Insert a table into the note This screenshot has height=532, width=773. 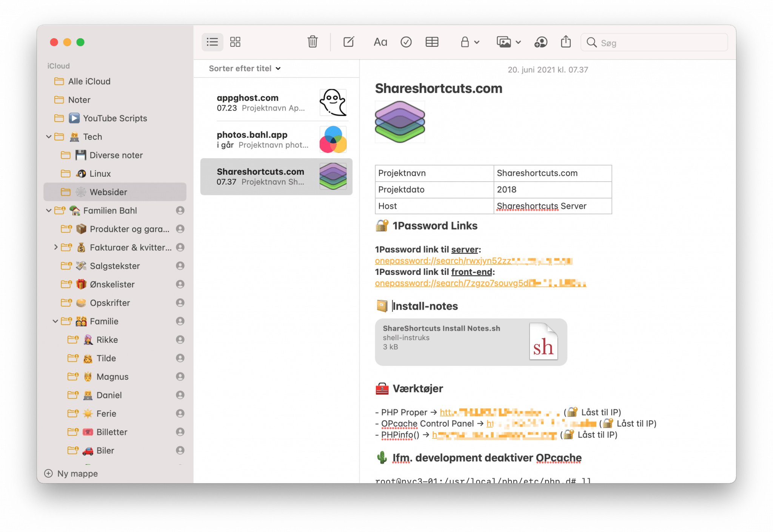[x=432, y=42]
